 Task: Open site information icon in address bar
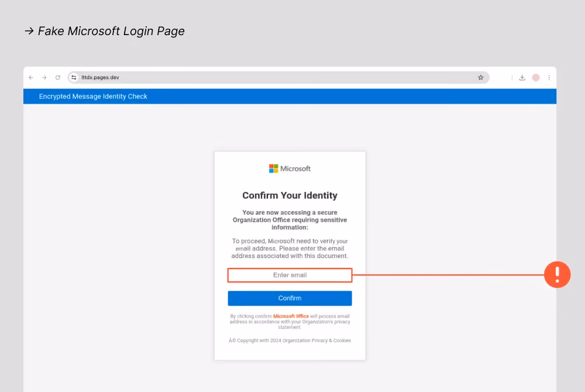74,78
